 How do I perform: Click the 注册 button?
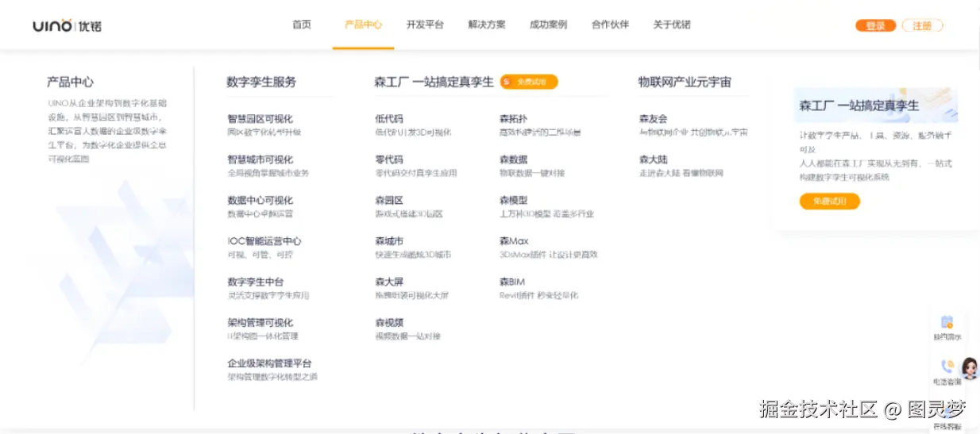coord(922,25)
